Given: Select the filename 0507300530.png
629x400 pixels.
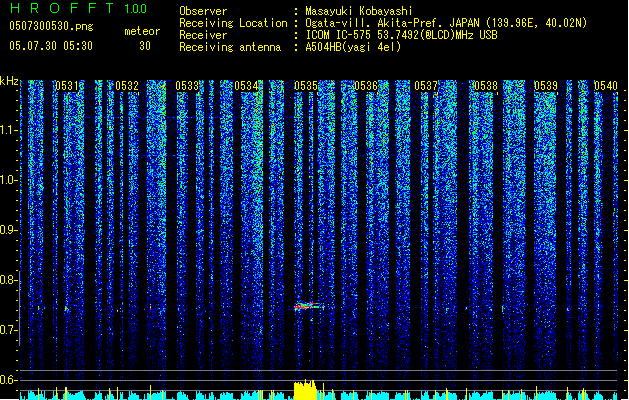Looking at the screenshot, I should tap(51, 27).
